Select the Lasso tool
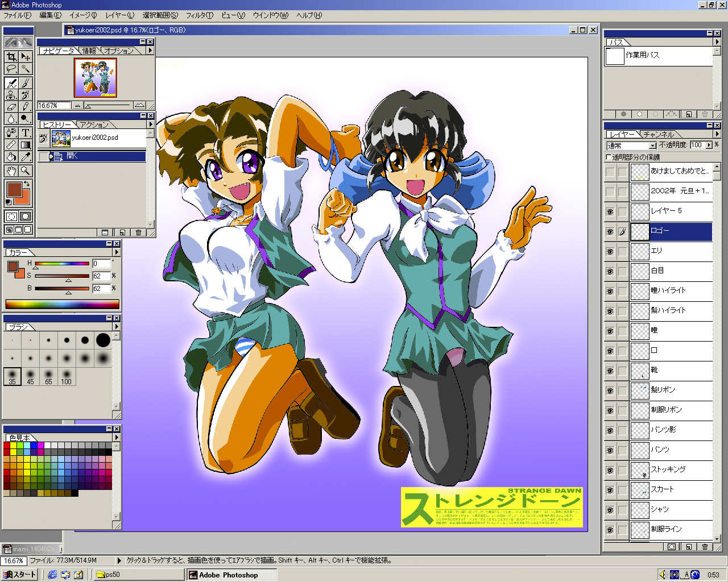 click(x=11, y=69)
